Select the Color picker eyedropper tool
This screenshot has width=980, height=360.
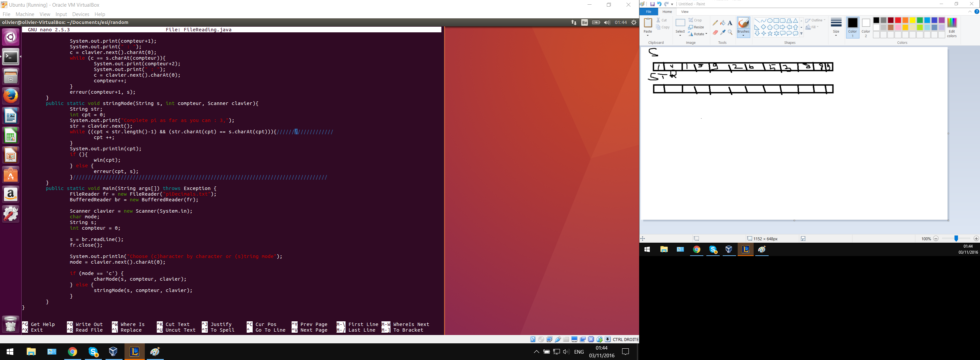(x=722, y=33)
